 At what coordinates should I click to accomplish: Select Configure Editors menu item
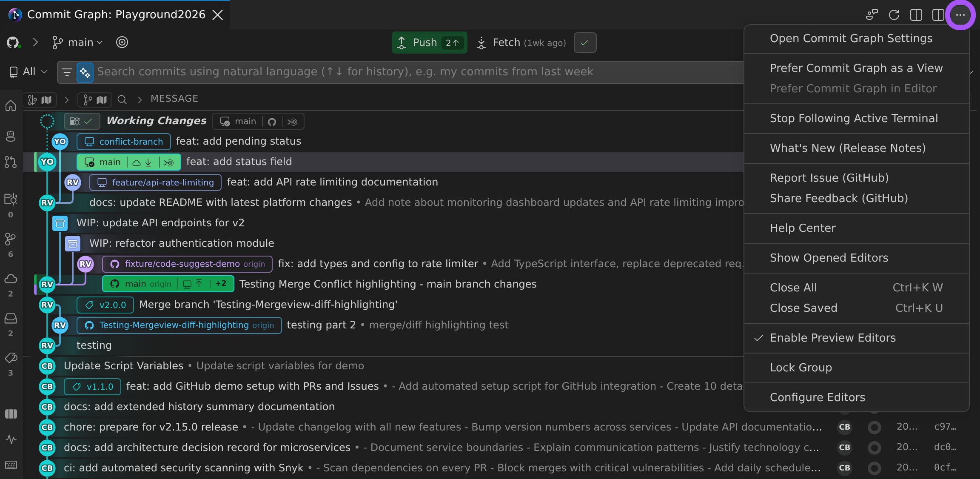tap(856, 397)
